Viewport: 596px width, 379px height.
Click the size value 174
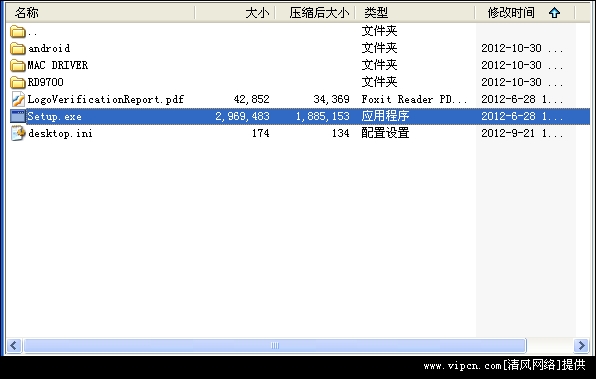point(260,133)
